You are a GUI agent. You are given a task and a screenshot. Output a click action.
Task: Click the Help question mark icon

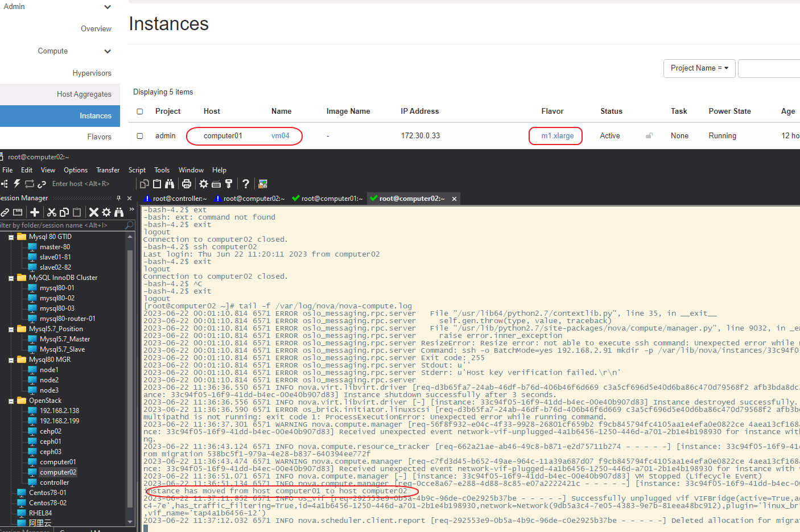click(245, 184)
